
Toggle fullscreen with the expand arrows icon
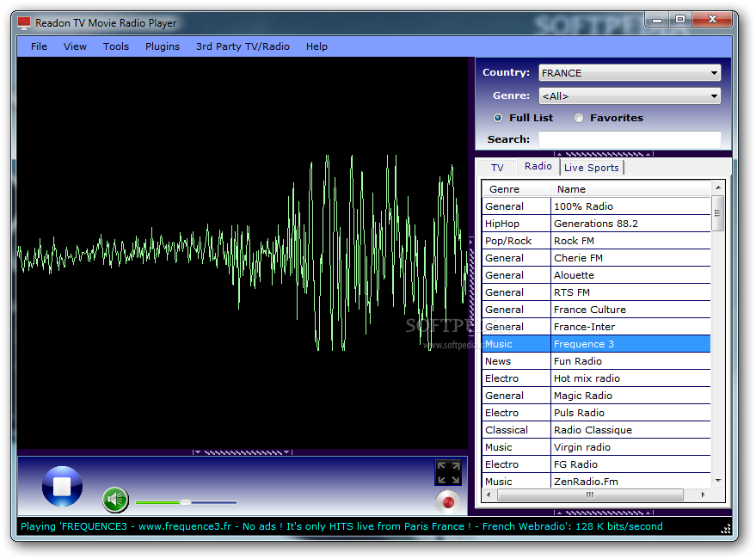(x=448, y=473)
